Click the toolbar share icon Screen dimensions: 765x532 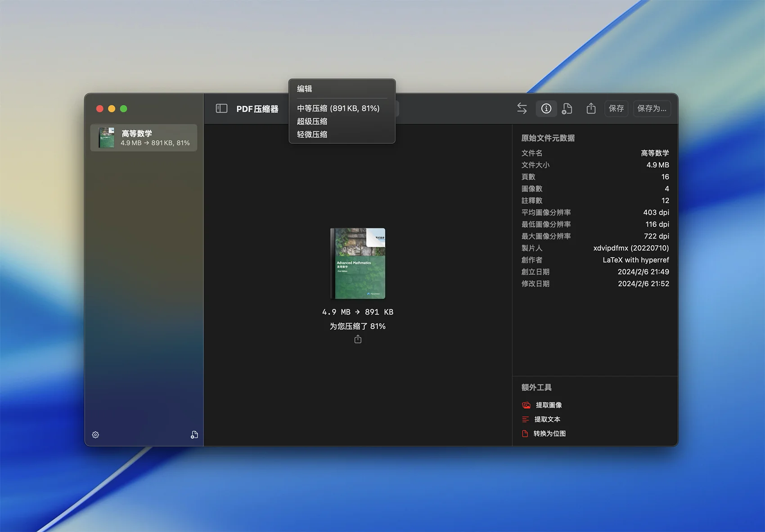pyautogui.click(x=591, y=108)
